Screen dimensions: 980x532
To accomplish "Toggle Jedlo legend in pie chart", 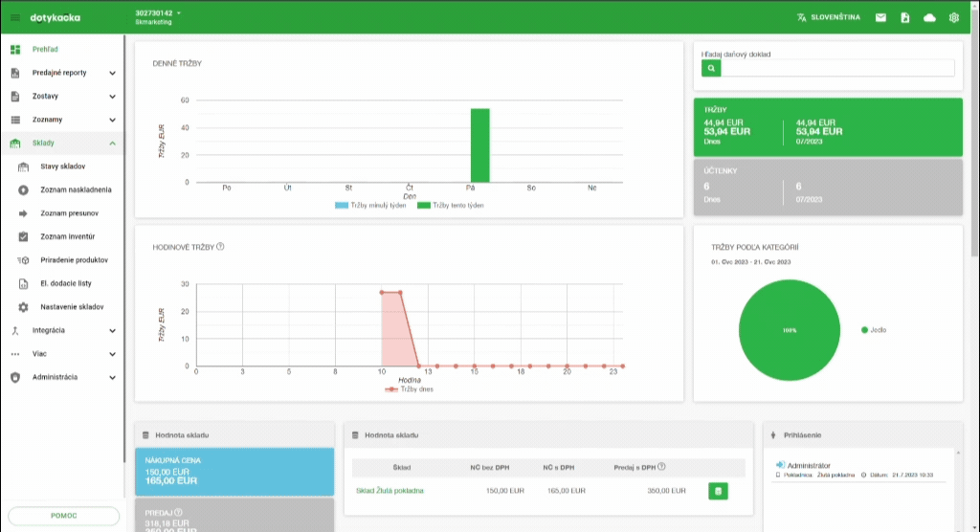I will tap(874, 330).
